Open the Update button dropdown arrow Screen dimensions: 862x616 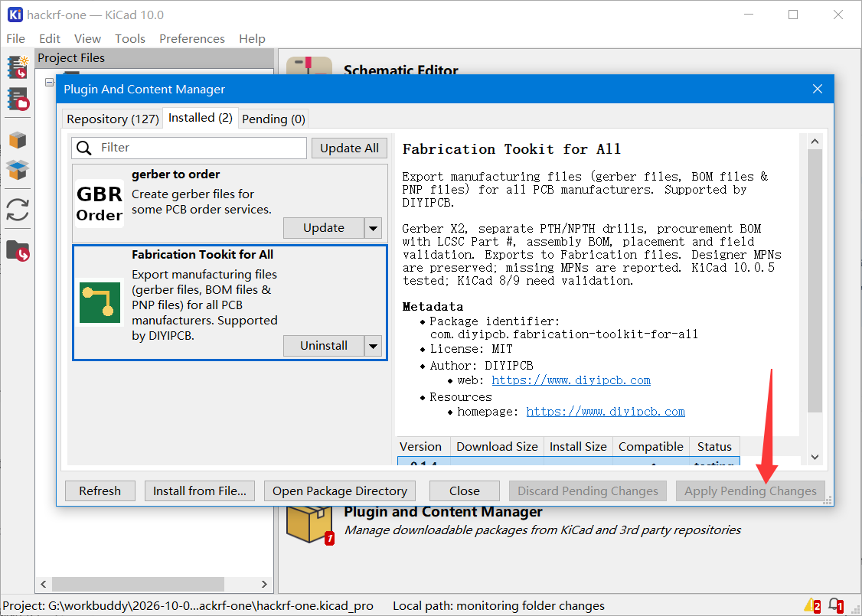(374, 228)
